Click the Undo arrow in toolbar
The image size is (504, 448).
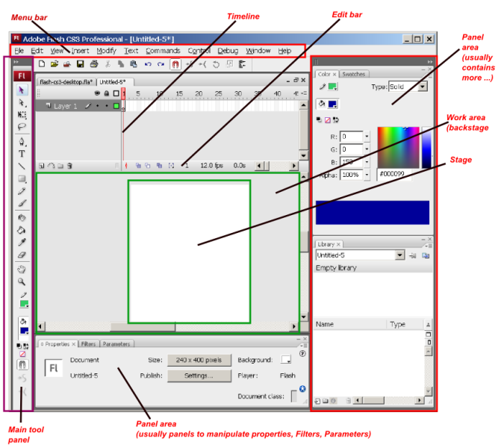148,64
